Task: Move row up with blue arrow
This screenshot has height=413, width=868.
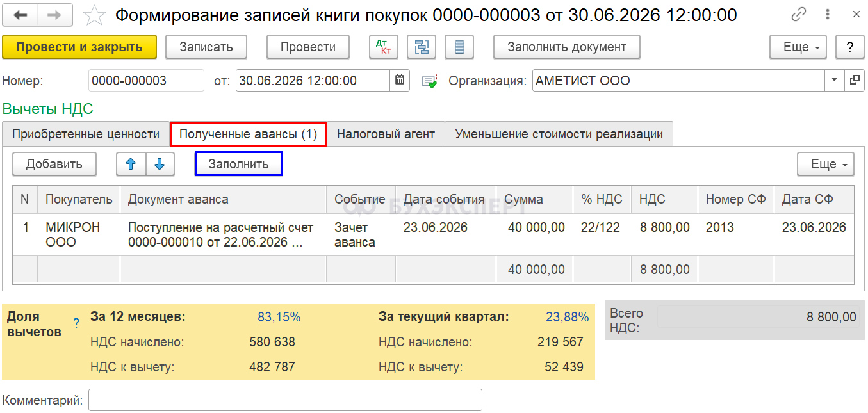Action: (x=131, y=164)
